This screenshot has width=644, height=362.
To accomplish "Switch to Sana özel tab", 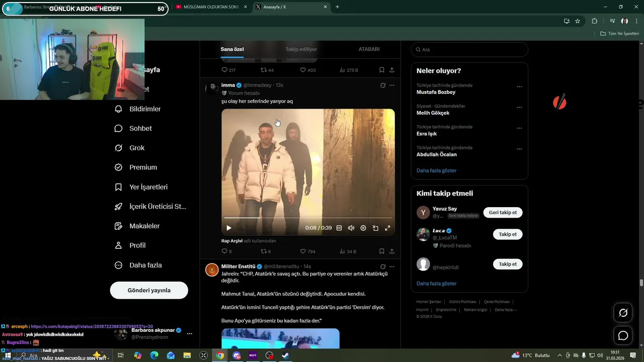I will (232, 49).
